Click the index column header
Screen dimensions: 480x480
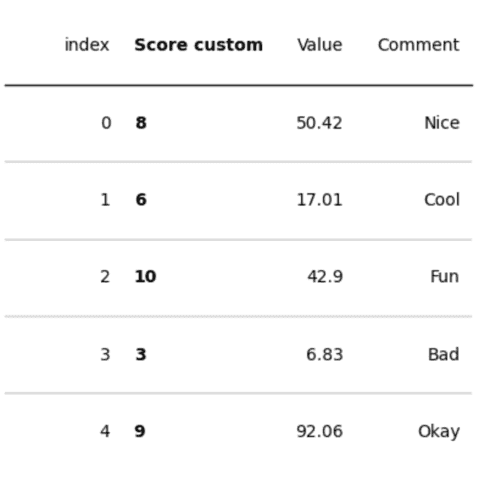[87, 45]
